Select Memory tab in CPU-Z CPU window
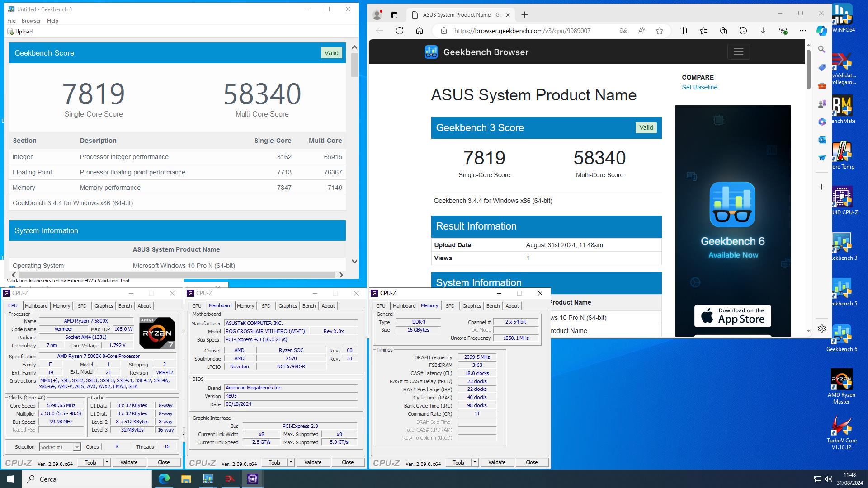The height and width of the screenshot is (488, 868). click(61, 306)
